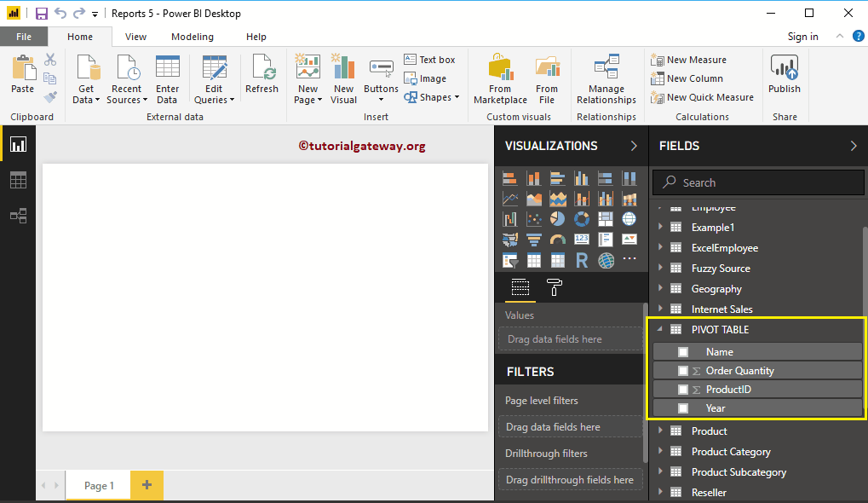Select the Funnel visual
The height and width of the screenshot is (503, 868).
click(x=533, y=240)
